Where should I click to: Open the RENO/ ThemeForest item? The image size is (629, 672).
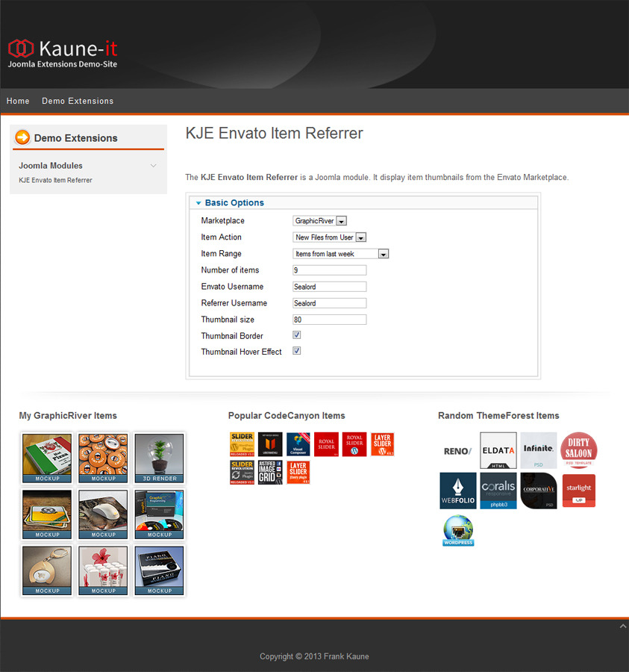tap(457, 450)
